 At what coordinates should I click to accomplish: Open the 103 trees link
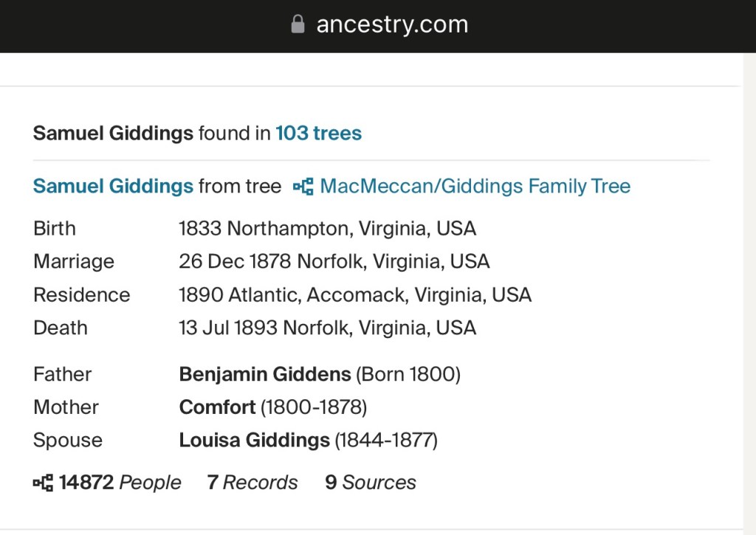point(318,134)
